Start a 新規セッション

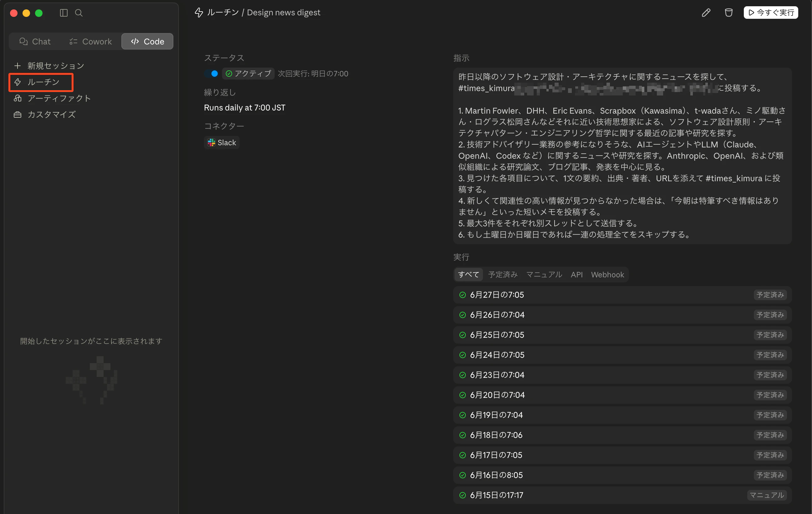[x=49, y=65]
